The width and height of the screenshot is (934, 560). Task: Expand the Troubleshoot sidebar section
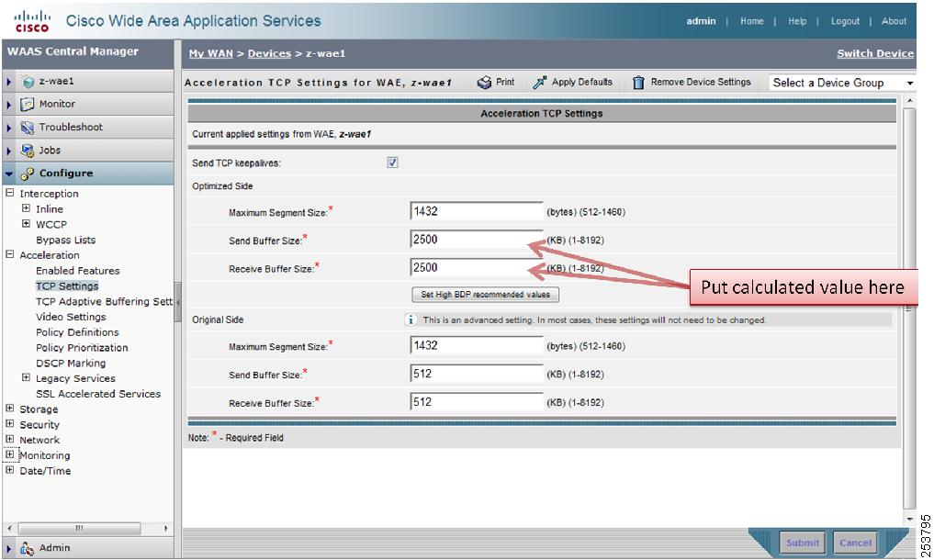(9, 128)
